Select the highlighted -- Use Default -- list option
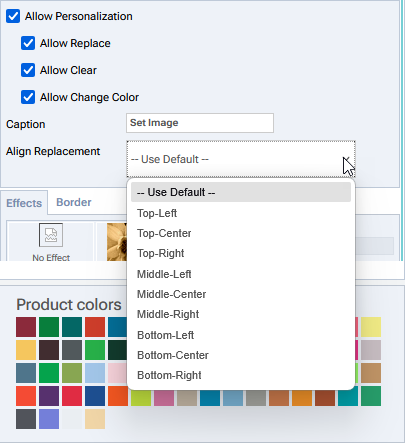 pyautogui.click(x=241, y=192)
